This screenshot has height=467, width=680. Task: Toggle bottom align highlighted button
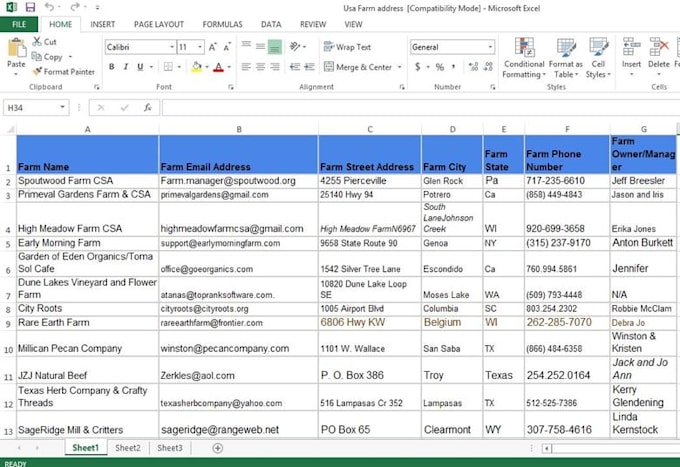pyautogui.click(x=275, y=47)
